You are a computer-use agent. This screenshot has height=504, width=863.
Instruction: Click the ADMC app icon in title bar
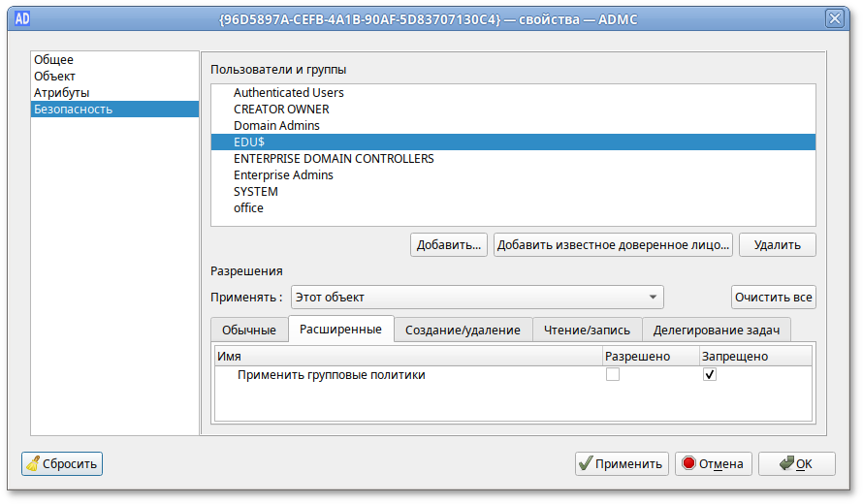22,19
